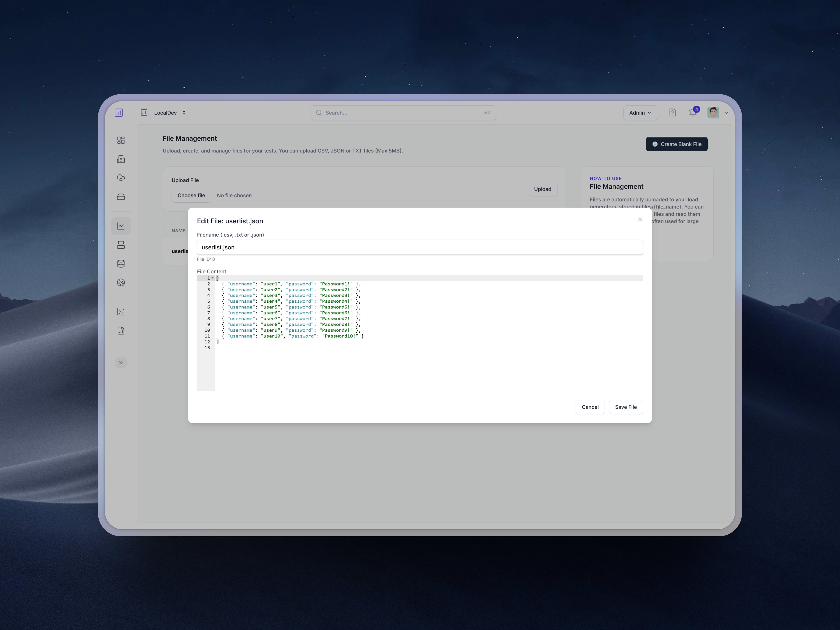This screenshot has height=630, width=840.
Task: Click the Filename input containing userlist.json
Action: [420, 247]
